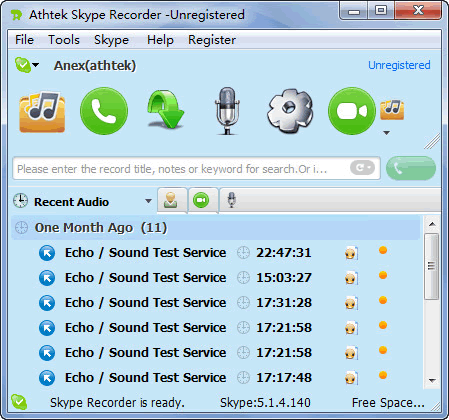
Task: Expand arrow under small music folder
Action: click(x=387, y=133)
